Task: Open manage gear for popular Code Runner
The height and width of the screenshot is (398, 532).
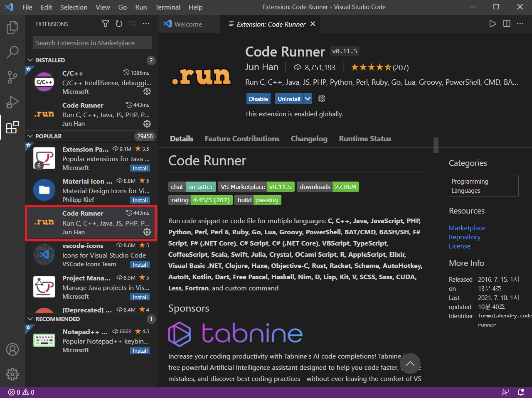Action: pos(147,232)
